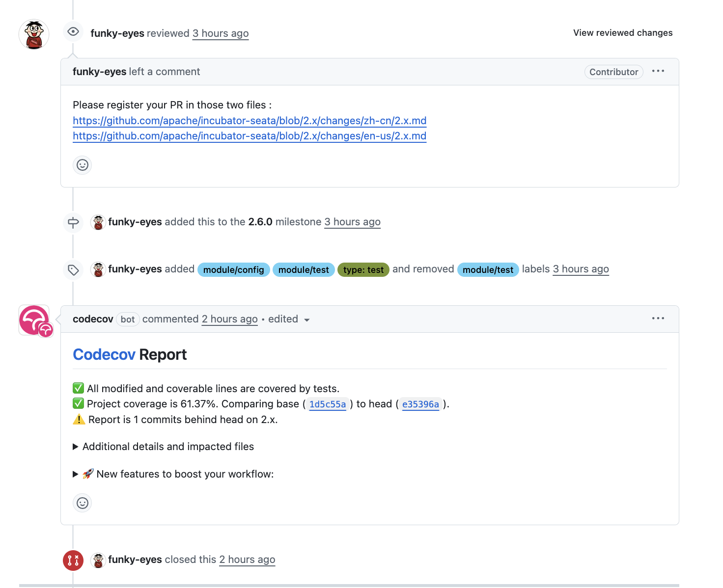Open the en-us 2.x.md changes link

250,136
